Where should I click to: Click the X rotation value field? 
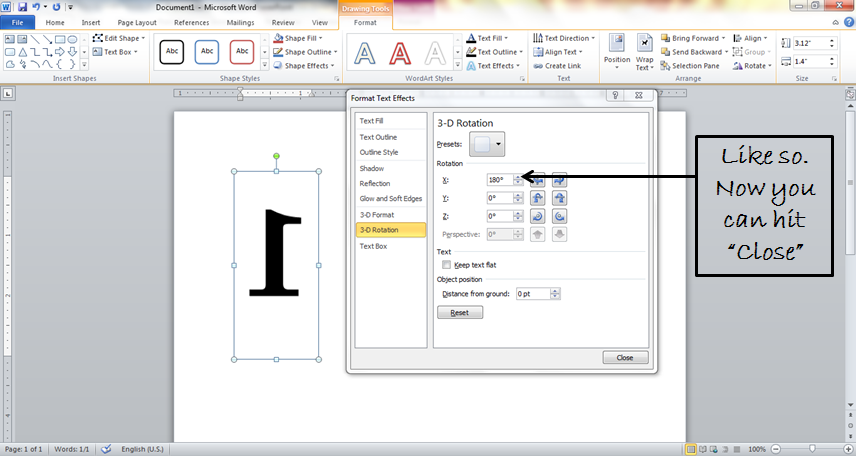point(499,180)
